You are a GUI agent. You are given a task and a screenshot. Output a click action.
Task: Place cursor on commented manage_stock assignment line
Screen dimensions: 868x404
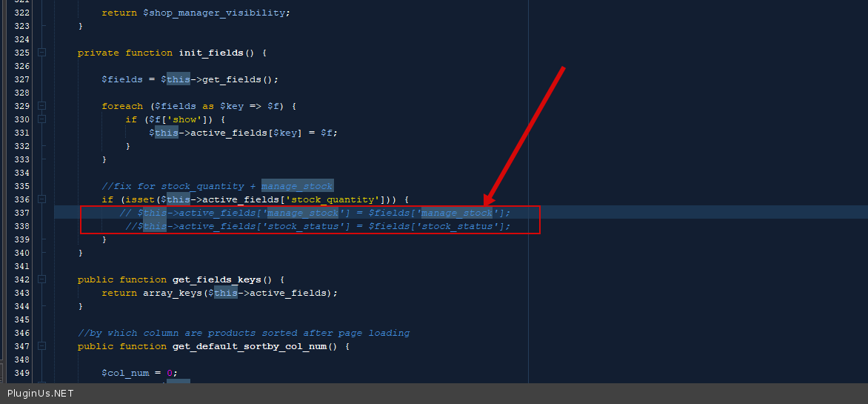(x=315, y=213)
